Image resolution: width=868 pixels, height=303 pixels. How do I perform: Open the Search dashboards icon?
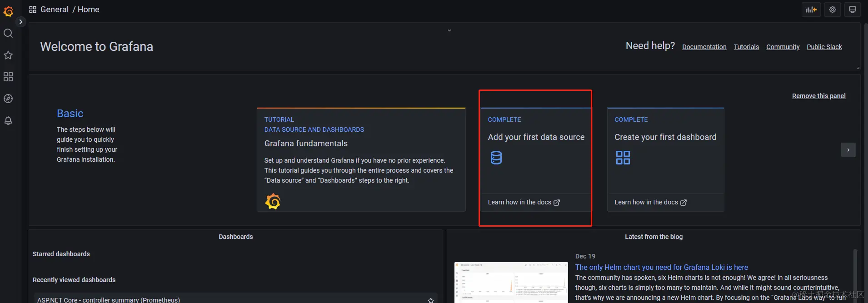[8, 33]
